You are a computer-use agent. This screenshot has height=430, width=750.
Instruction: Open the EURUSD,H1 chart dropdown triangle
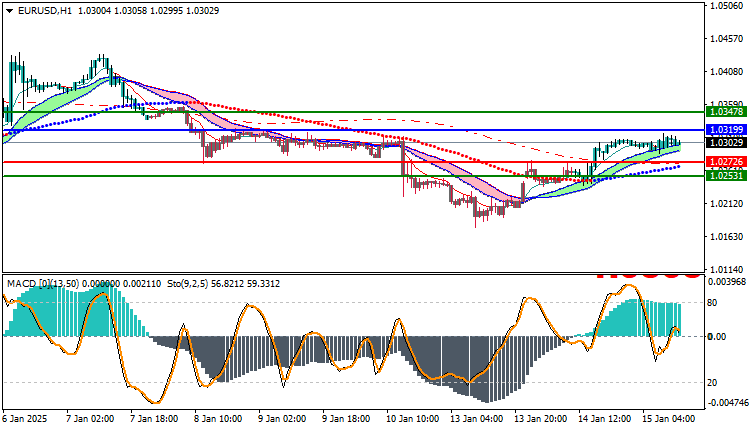point(10,11)
